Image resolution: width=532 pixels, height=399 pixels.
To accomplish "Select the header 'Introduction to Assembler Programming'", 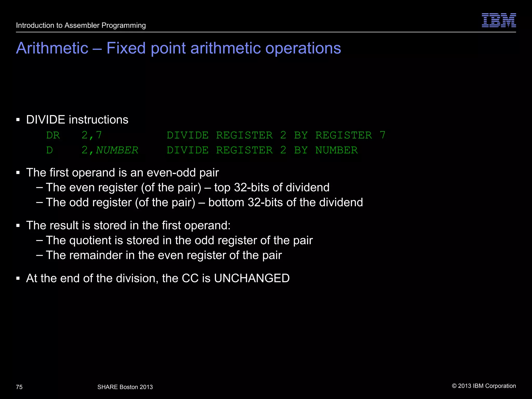I will point(81,25).
